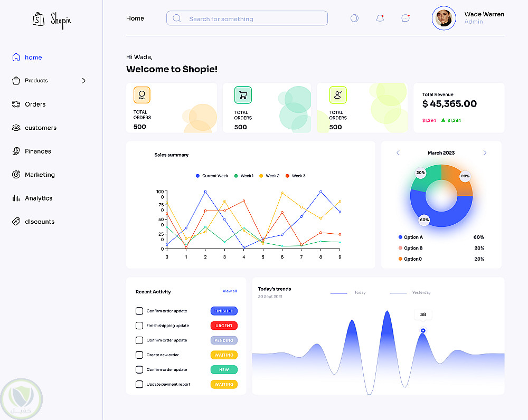Check Update payment report checkbox
Viewport: 528px width, 420px height.
pyautogui.click(x=139, y=384)
